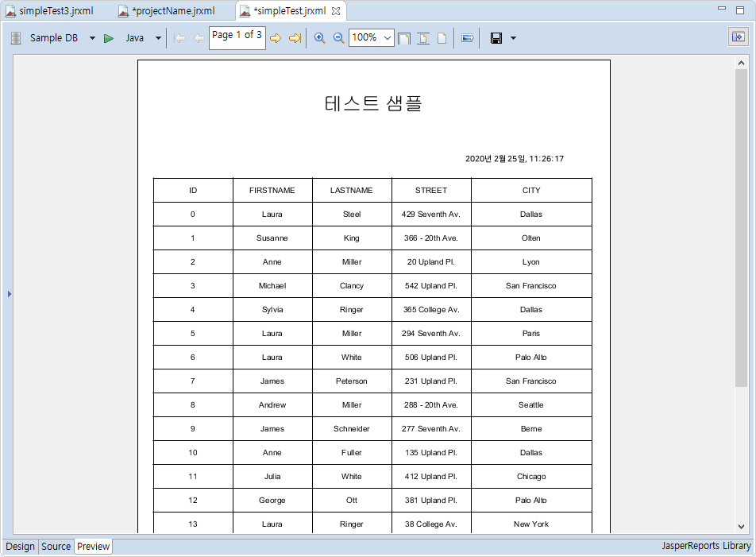Click the report title 테스트 샘플
756x557 pixels.
(x=373, y=103)
